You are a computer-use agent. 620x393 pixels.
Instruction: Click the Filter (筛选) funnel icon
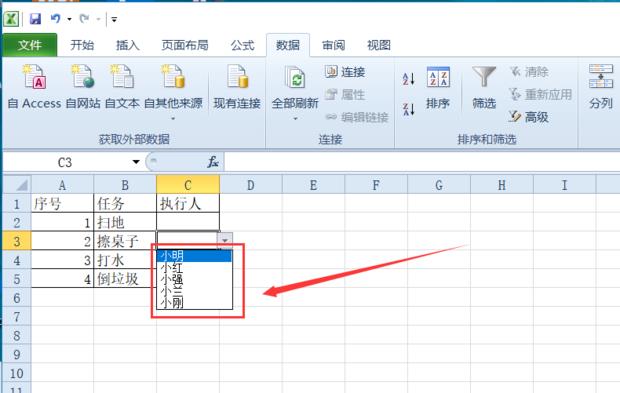tap(484, 76)
